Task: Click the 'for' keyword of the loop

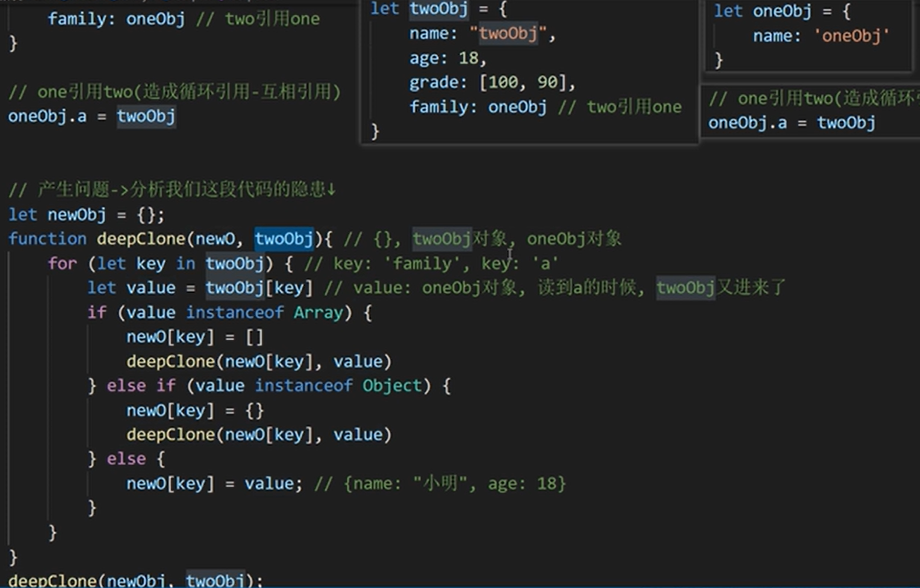Action: tap(62, 263)
